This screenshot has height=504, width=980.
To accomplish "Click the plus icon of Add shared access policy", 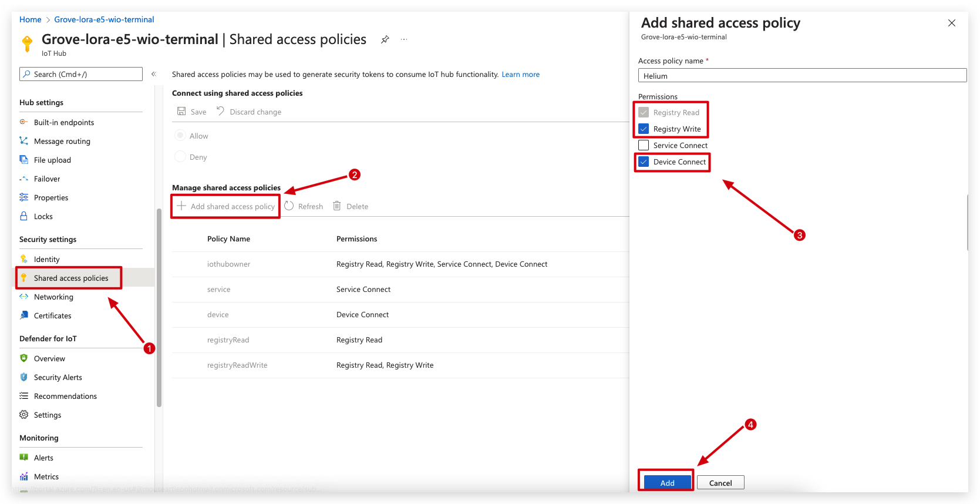I will tap(181, 206).
